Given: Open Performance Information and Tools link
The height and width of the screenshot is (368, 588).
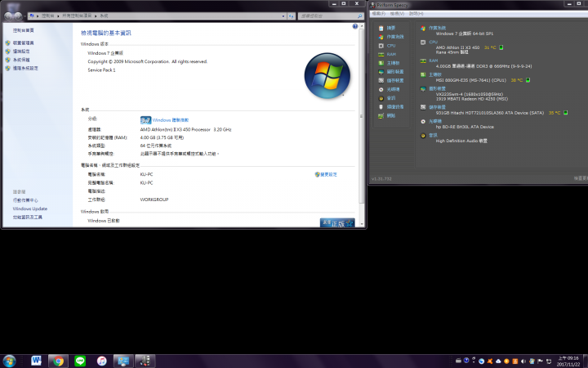Looking at the screenshot, I should 28,218.
